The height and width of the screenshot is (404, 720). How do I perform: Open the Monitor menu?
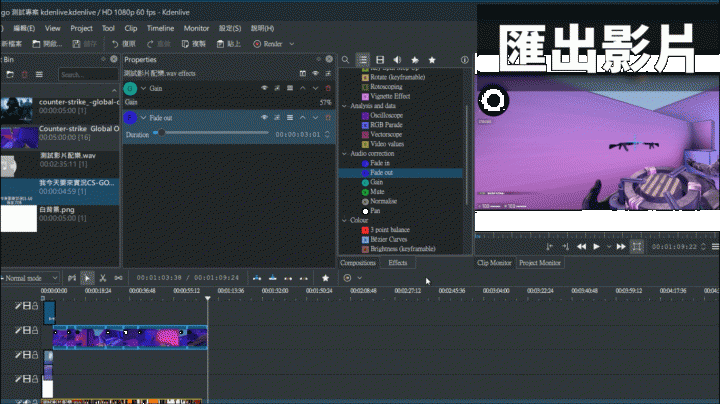click(x=196, y=28)
